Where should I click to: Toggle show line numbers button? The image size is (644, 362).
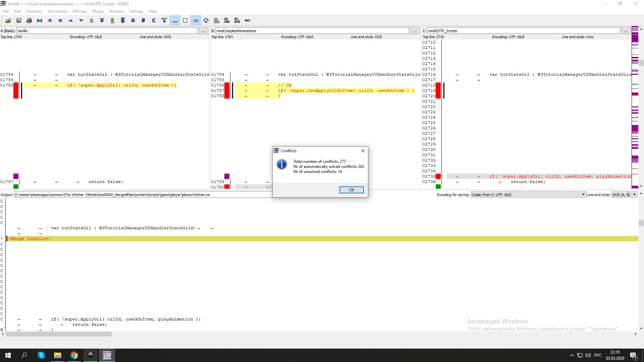(x=196, y=20)
